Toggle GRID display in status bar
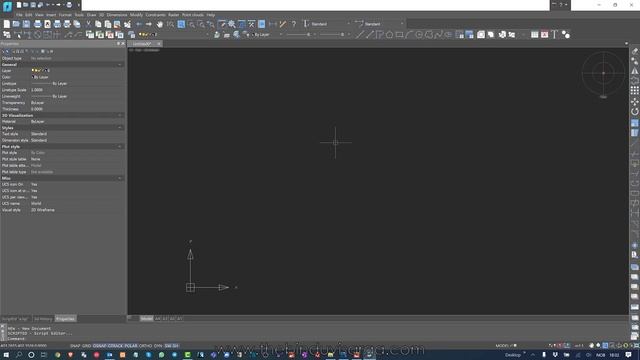Image resolution: width=640 pixels, height=360 pixels. click(86, 346)
